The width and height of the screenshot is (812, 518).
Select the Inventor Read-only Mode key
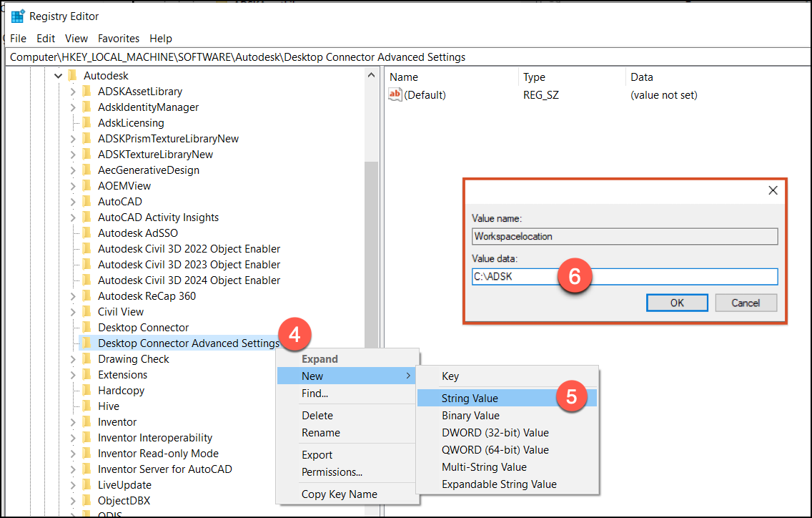click(x=158, y=453)
